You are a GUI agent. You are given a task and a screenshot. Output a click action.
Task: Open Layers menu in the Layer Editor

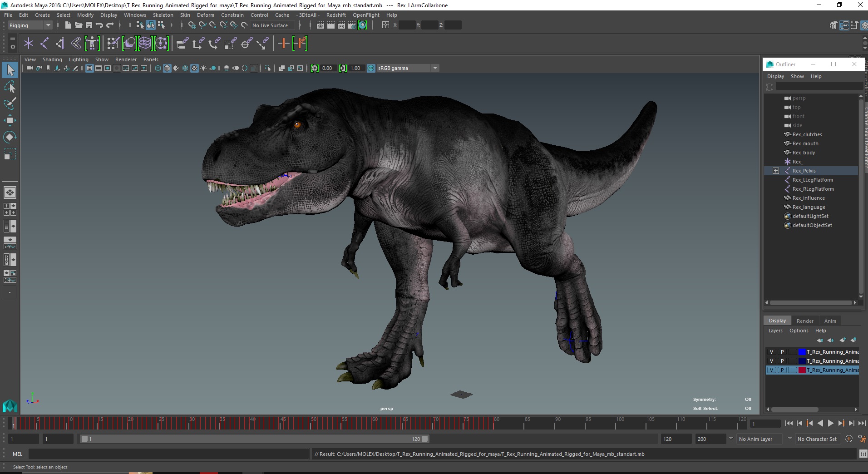pyautogui.click(x=775, y=331)
